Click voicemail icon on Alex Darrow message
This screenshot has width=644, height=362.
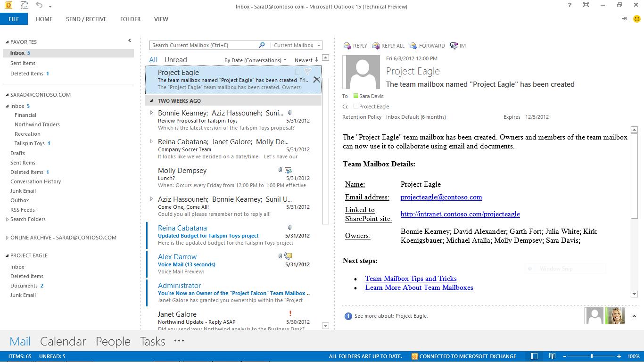click(x=288, y=256)
